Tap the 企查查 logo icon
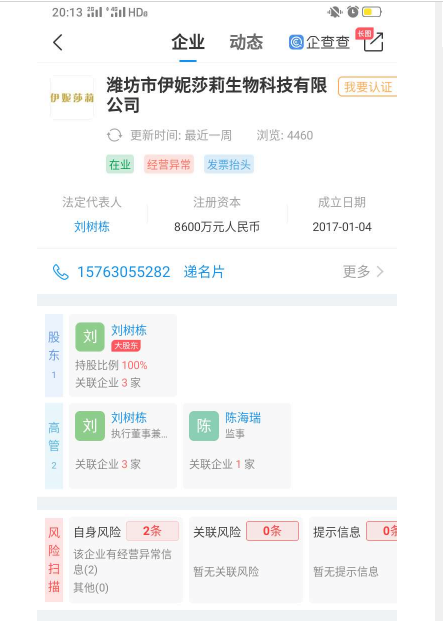The width and height of the screenshot is (443, 621). (x=296, y=42)
